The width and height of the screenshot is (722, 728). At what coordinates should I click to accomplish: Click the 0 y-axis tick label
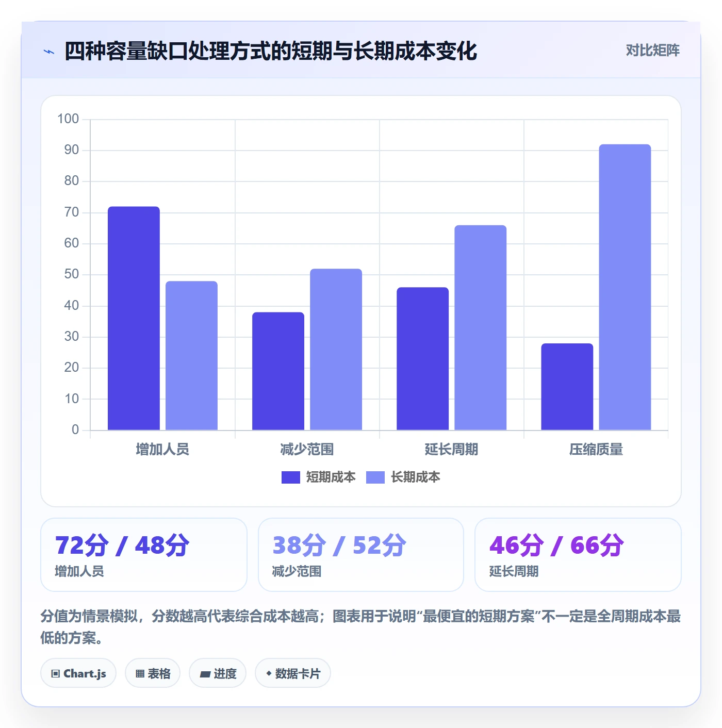75,430
